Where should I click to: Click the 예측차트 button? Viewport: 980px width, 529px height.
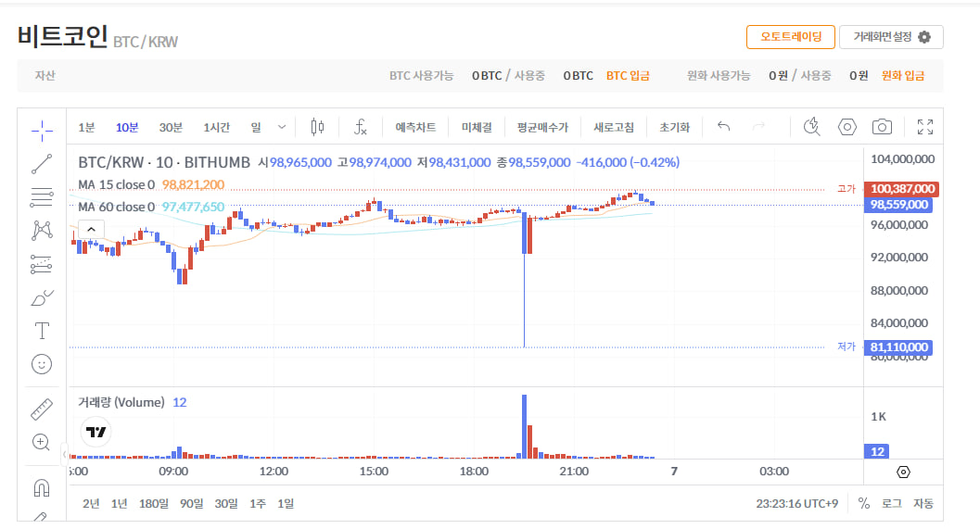(415, 128)
